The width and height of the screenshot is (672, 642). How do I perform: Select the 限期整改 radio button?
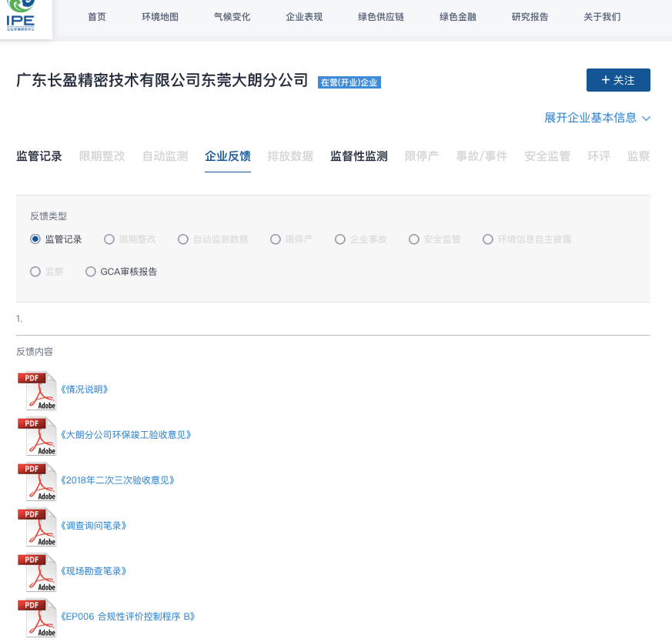[109, 239]
